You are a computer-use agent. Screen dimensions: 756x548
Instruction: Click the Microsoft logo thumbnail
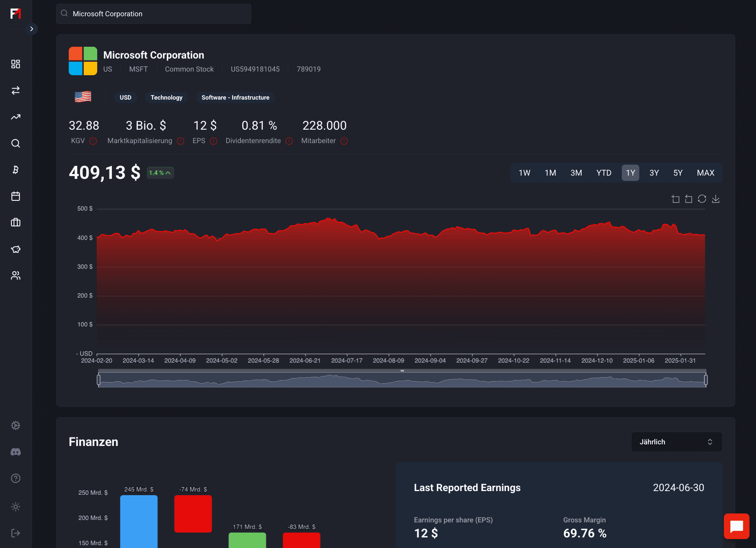[83, 61]
